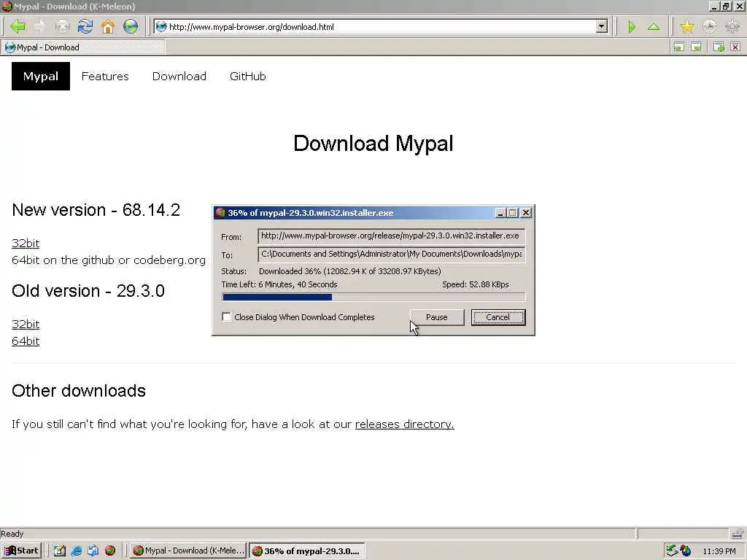Click the network tray icon
The width and height of the screenshot is (747, 560).
tap(672, 551)
